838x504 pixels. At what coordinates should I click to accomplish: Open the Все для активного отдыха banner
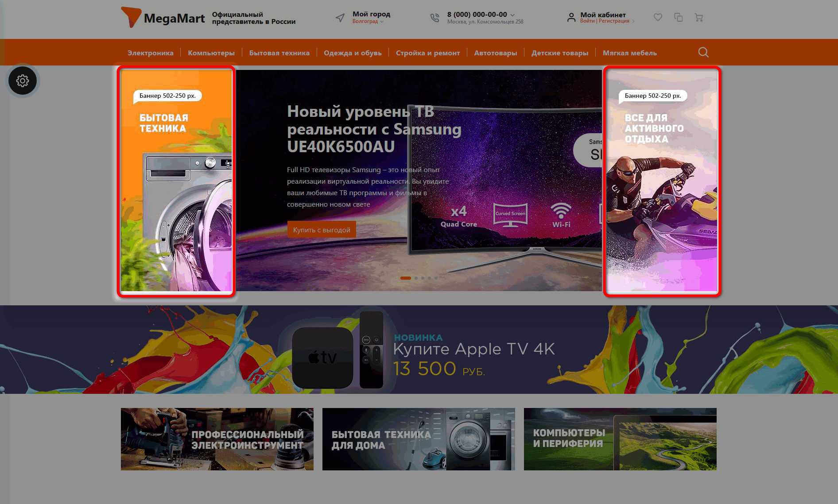click(662, 181)
